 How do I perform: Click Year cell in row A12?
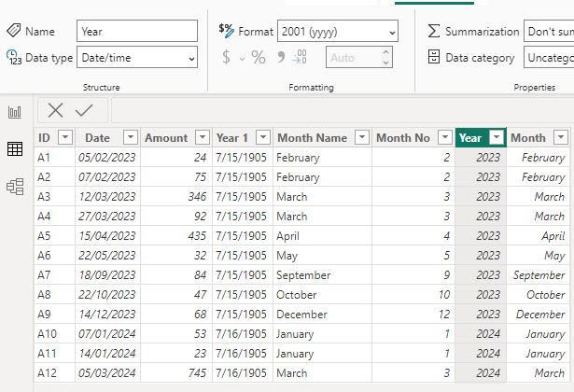pyautogui.click(x=481, y=373)
